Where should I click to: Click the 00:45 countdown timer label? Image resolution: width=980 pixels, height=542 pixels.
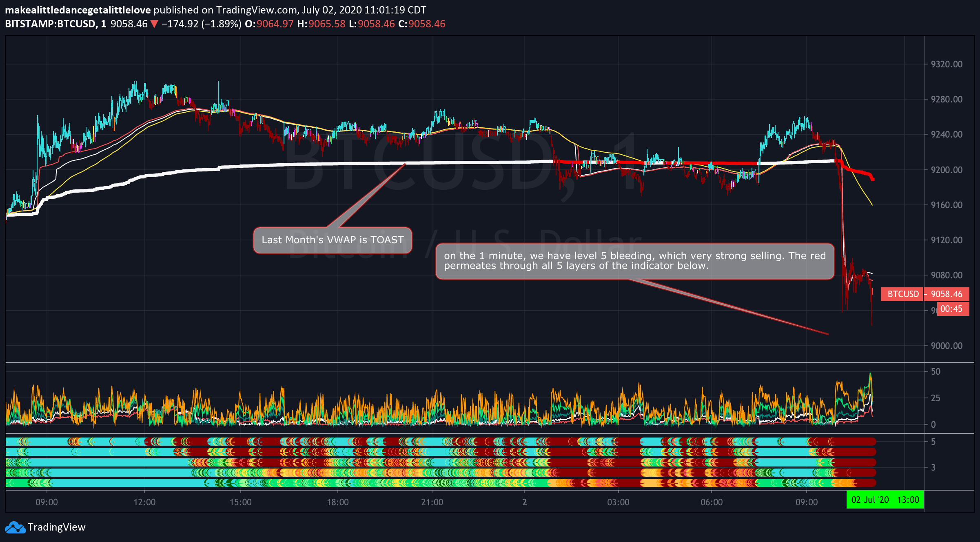953,309
